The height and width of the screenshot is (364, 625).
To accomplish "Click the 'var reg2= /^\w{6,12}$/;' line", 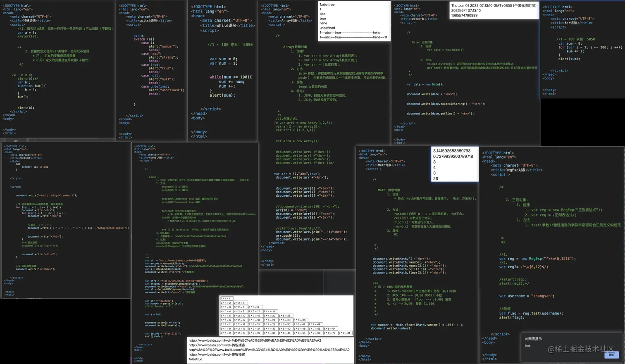I will [523, 267].
